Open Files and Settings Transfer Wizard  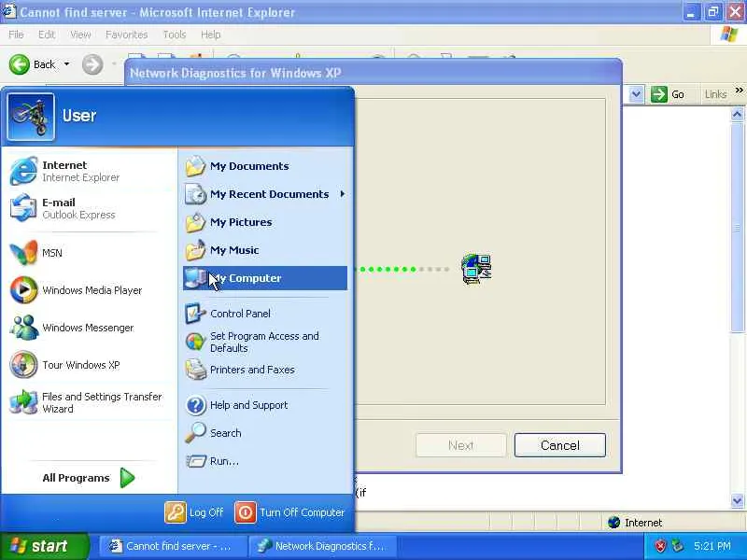coord(88,402)
